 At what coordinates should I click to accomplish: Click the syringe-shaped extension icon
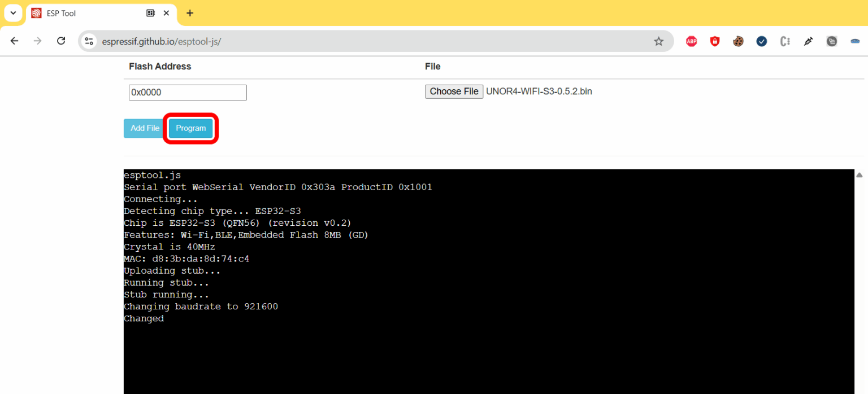pyautogui.click(x=808, y=41)
